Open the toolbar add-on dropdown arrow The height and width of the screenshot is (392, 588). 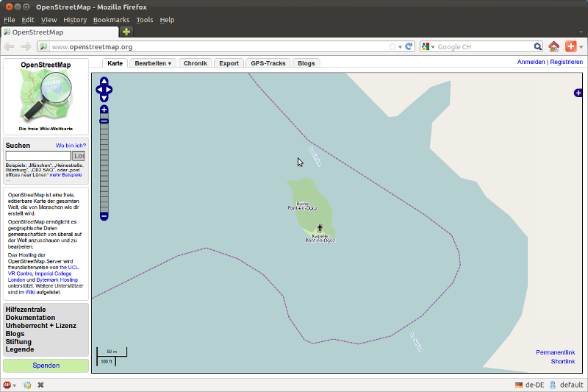(581, 47)
